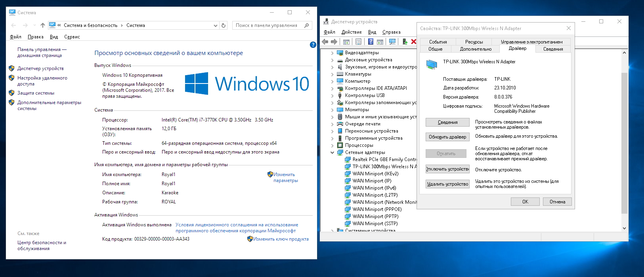Expand the Контроллеры запоминающих устройств arrow
644x277 pixels.
(332, 102)
